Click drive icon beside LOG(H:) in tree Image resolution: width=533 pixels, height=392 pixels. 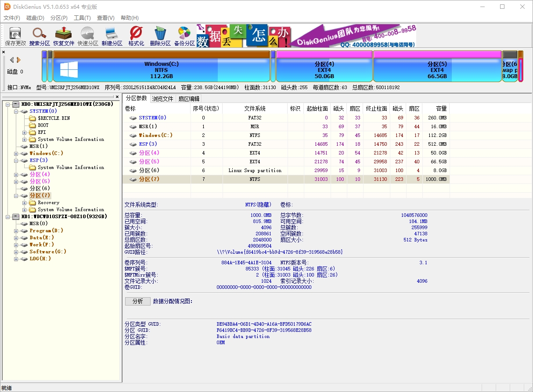click(24, 259)
